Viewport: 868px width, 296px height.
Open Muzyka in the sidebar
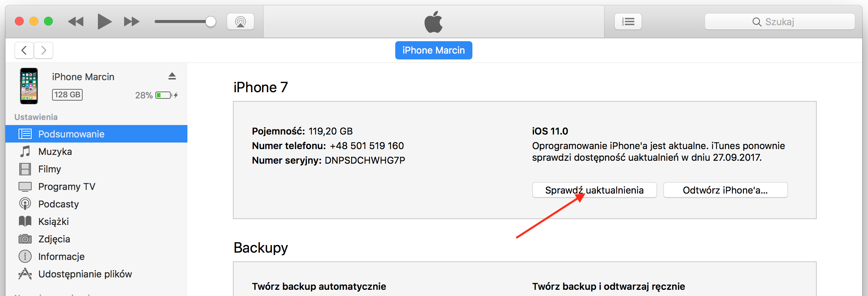coord(55,152)
